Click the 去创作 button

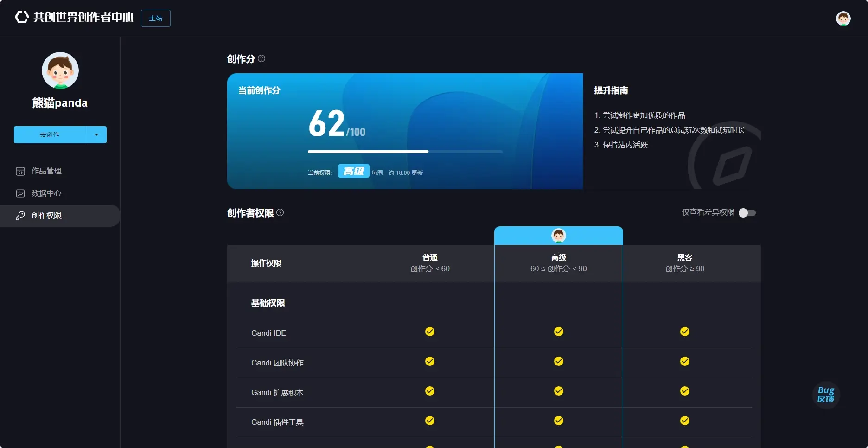[x=50, y=134]
